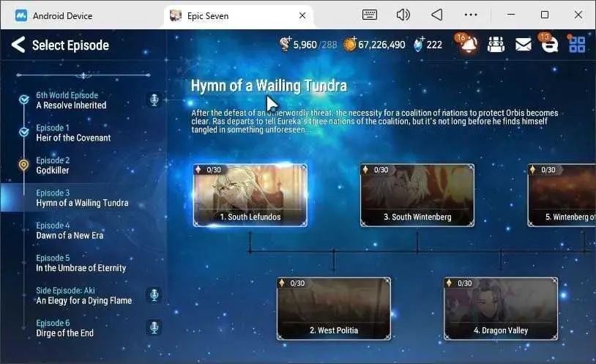
Task: Click the Epic Seven app icon in tab
Action: pos(175,15)
